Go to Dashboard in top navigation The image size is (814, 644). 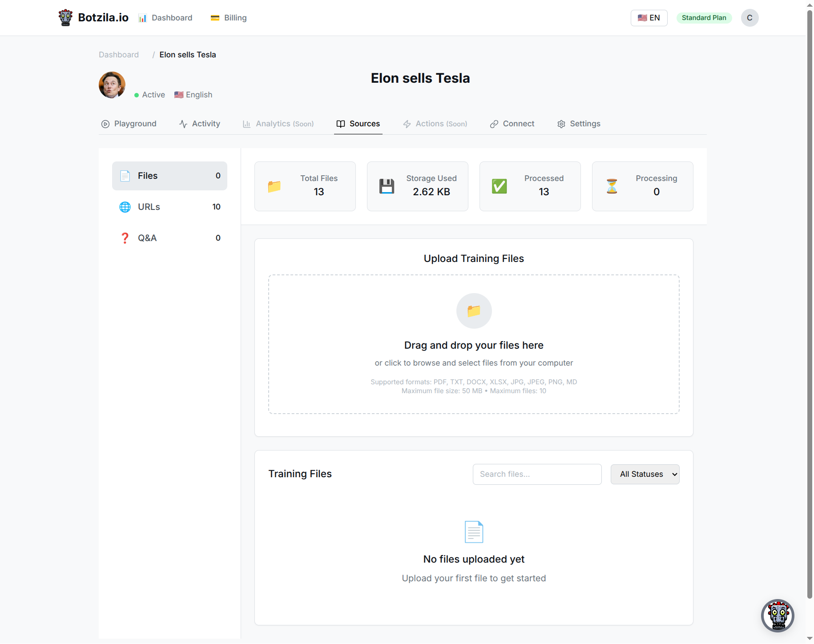(x=165, y=18)
